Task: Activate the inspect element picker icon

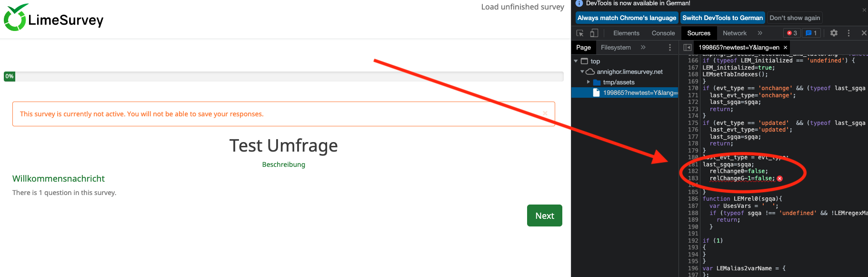Action: click(580, 33)
